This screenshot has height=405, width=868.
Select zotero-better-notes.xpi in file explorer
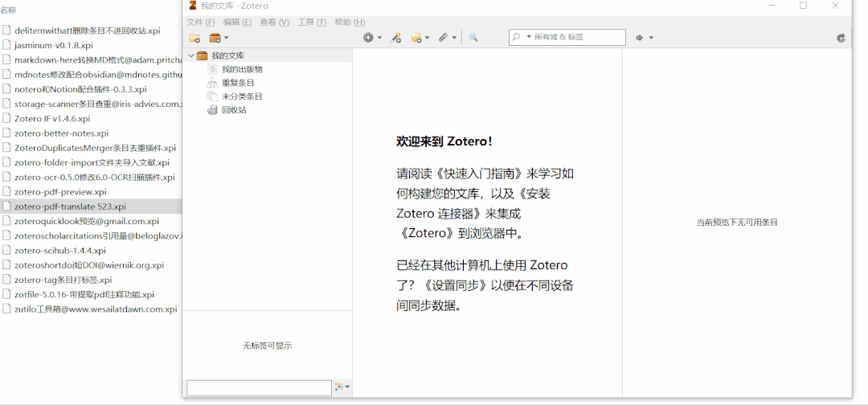[61, 133]
